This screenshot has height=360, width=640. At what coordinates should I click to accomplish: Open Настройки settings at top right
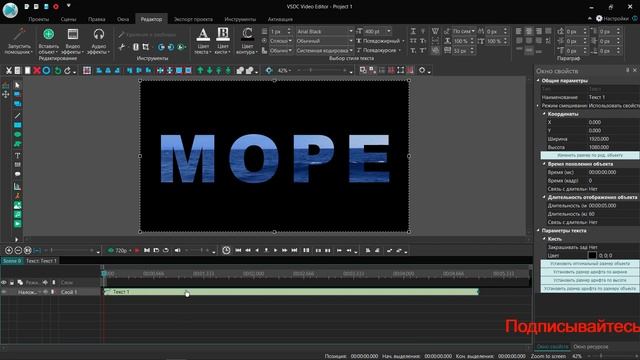coord(612,18)
